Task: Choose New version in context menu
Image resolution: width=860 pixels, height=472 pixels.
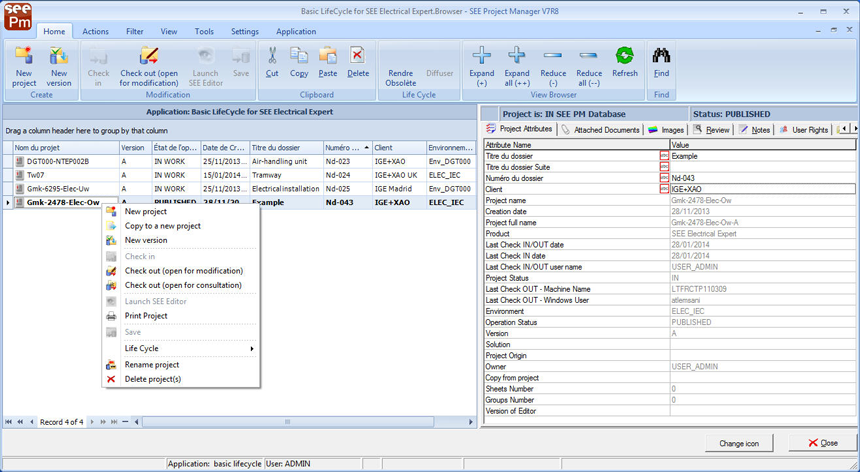Action: coord(146,240)
